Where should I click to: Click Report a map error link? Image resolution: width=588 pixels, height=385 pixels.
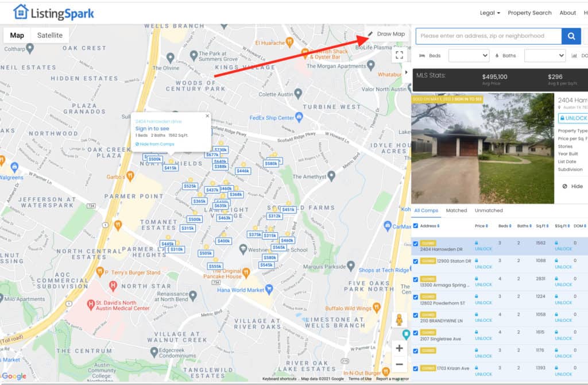coord(393,379)
